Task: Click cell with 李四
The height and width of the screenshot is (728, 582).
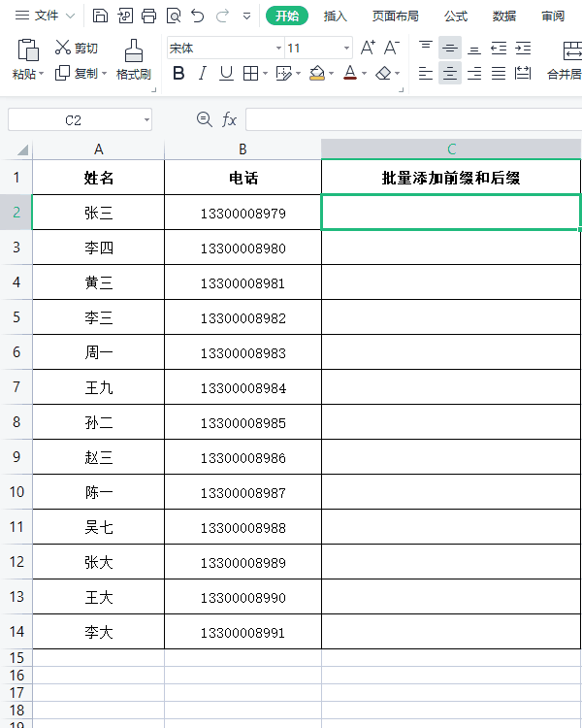Action: point(98,248)
